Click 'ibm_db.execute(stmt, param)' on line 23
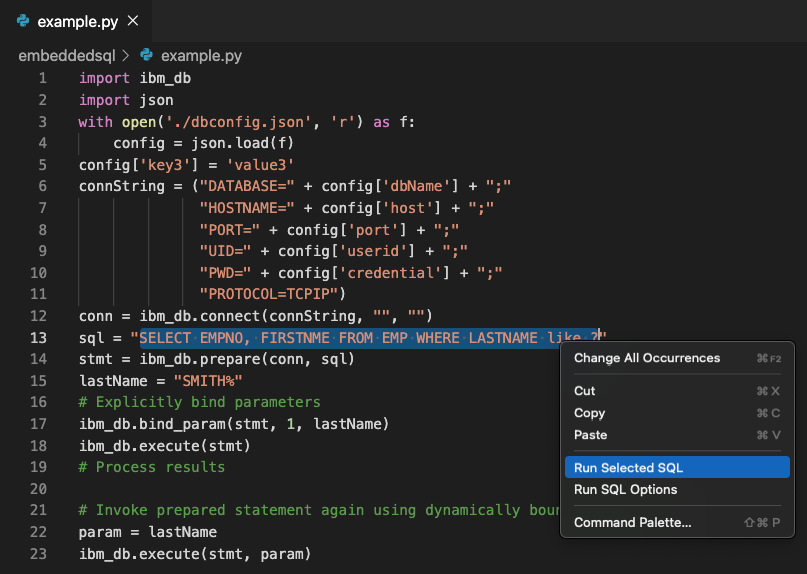The image size is (807, 574). tap(195, 554)
